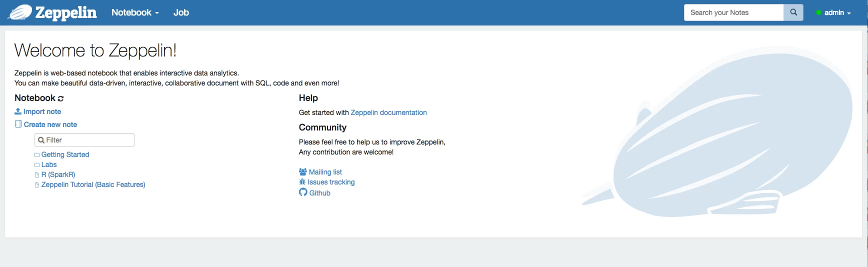Click the R (SparkR) note file icon
Image resolution: width=868 pixels, height=267 pixels.
[37, 175]
